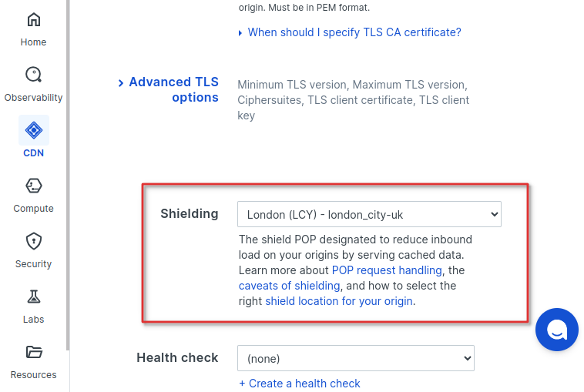Open the Security shield icon

point(34,241)
